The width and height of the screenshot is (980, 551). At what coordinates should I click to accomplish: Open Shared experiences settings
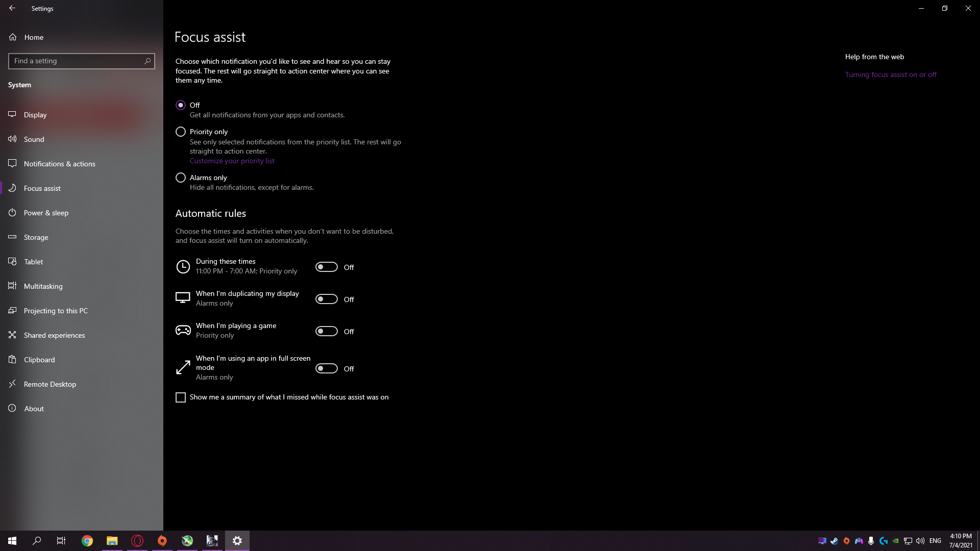click(82, 335)
